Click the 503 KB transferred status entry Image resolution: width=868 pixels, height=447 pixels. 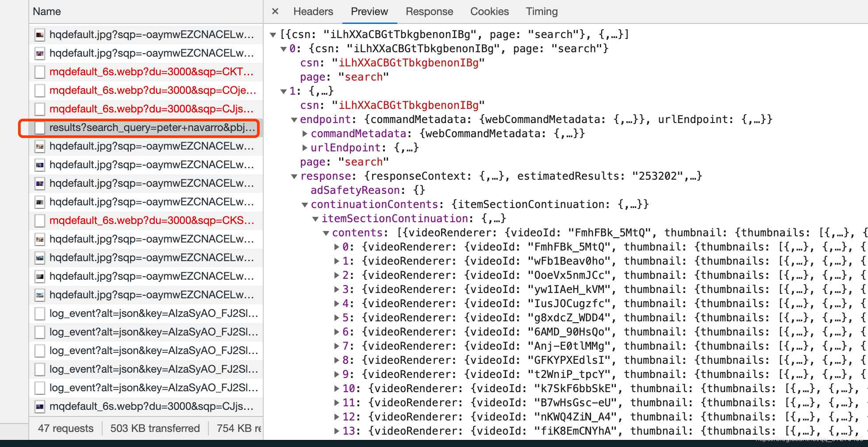coord(155,428)
